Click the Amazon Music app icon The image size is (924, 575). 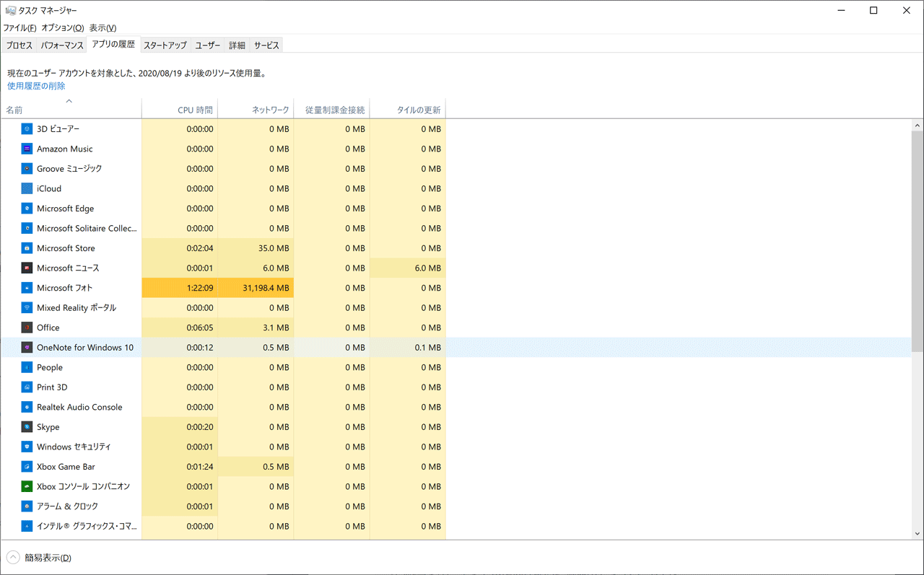27,149
